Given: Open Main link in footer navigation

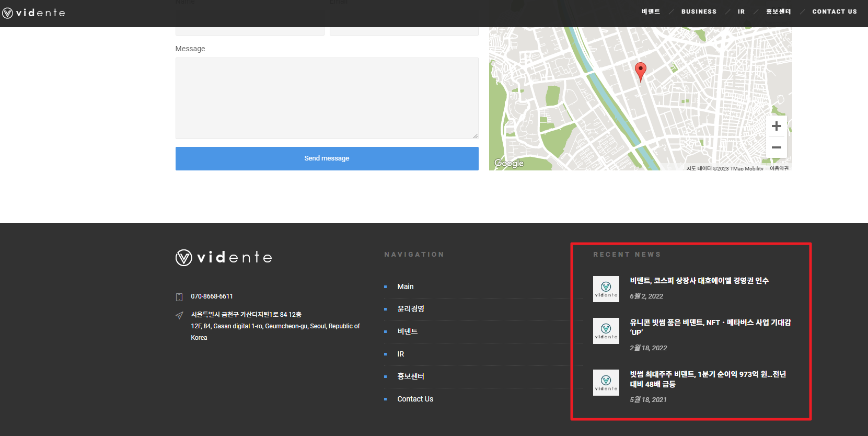Looking at the screenshot, I should coord(405,286).
